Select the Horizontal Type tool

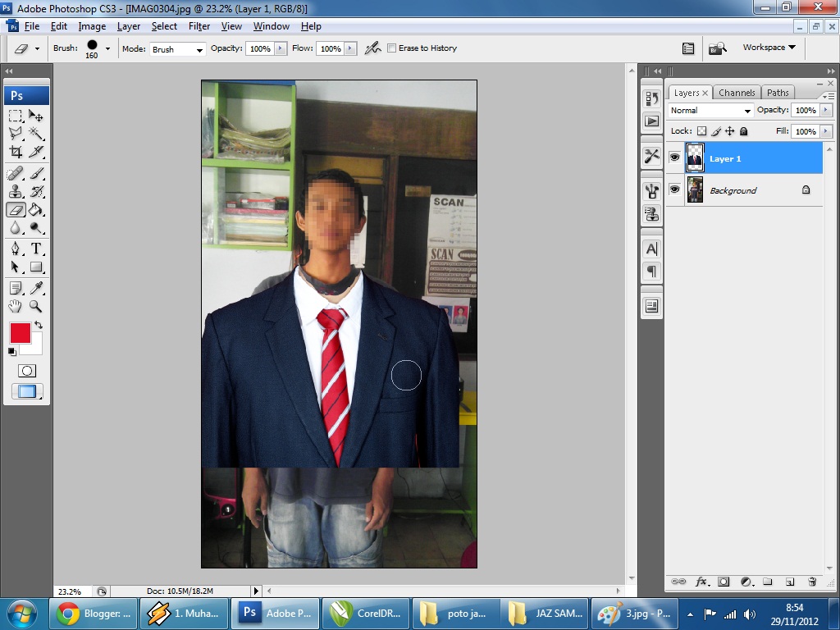pos(36,249)
